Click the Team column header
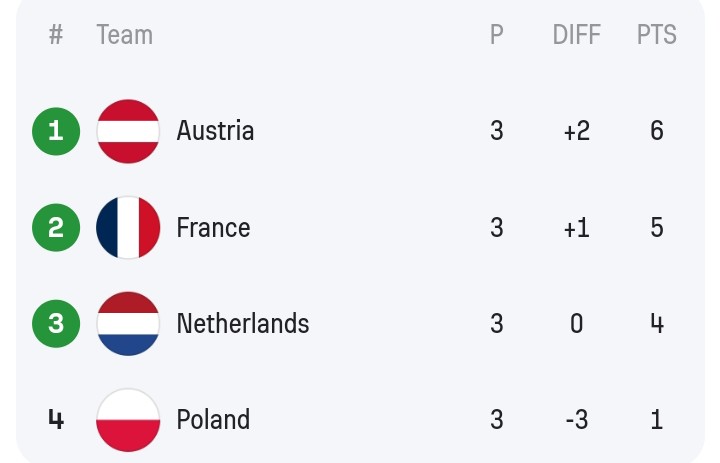720x463 pixels. pos(124,34)
